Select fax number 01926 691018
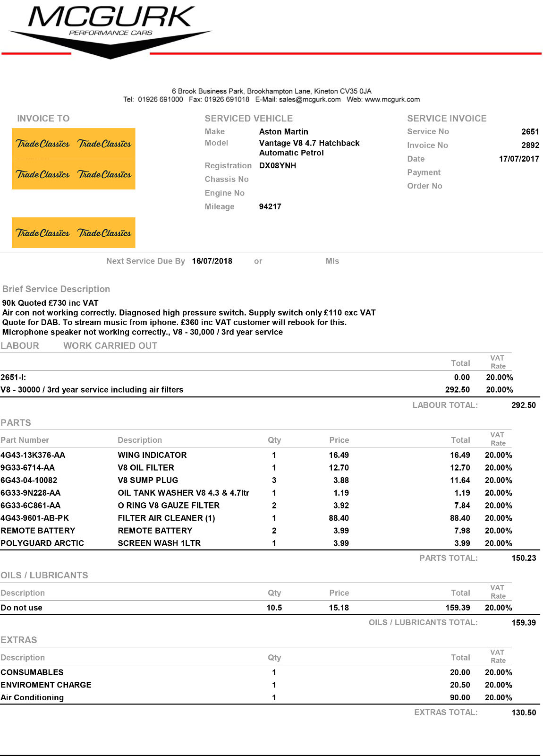Viewport: 543px width, 756px height. coord(227,100)
